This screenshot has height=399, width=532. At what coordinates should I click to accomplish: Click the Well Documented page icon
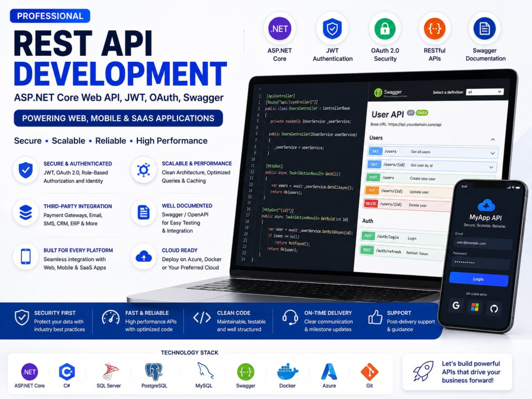144,213
